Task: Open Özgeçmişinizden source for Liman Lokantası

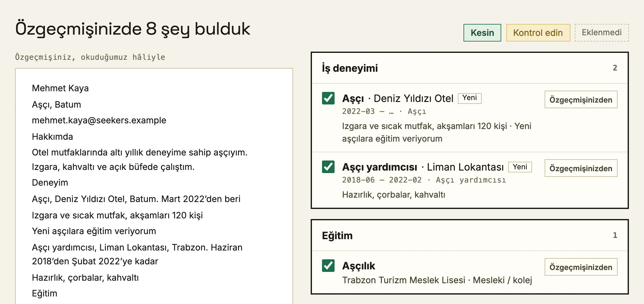Action: pyautogui.click(x=581, y=168)
